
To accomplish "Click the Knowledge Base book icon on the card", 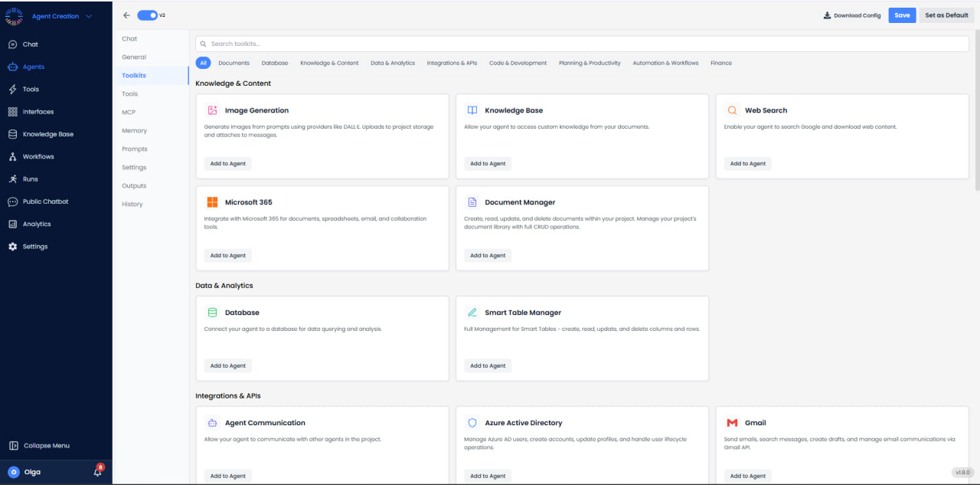I will pos(472,110).
